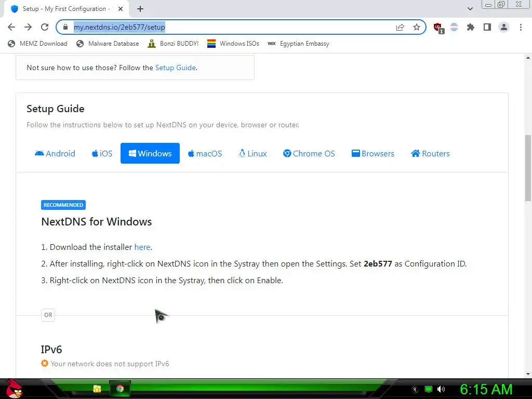Open the Bonzi BUDDY! bookmark
The image size is (532, 399).
[173, 44]
